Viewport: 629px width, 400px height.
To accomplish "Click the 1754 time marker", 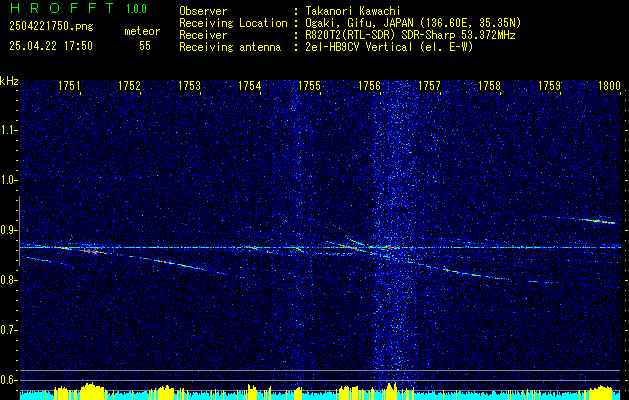I will (x=250, y=85).
